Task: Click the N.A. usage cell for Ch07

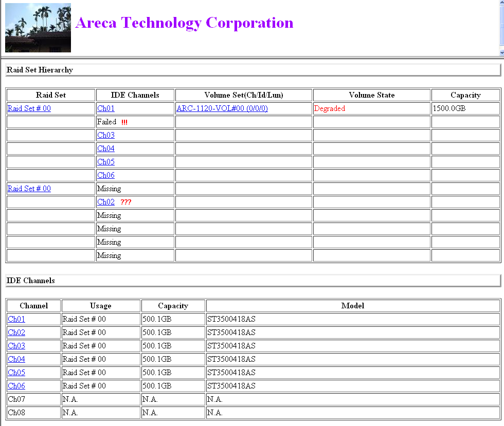Action: tap(101, 399)
